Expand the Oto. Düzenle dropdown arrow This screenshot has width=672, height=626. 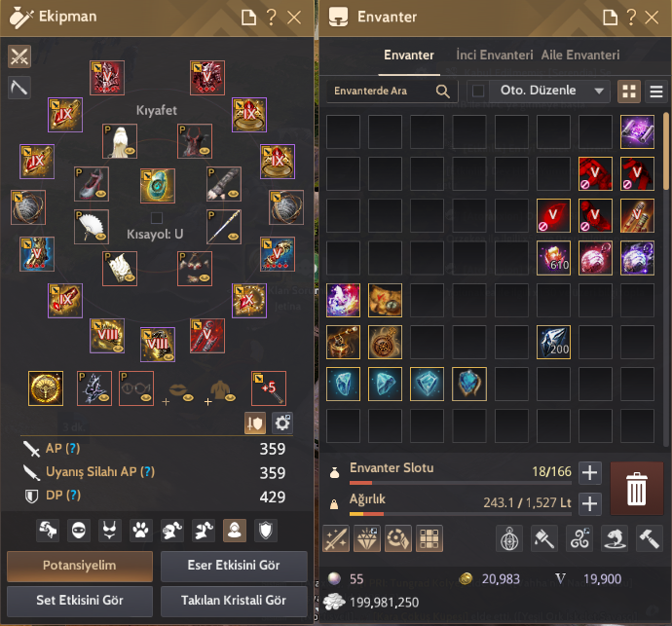click(599, 91)
